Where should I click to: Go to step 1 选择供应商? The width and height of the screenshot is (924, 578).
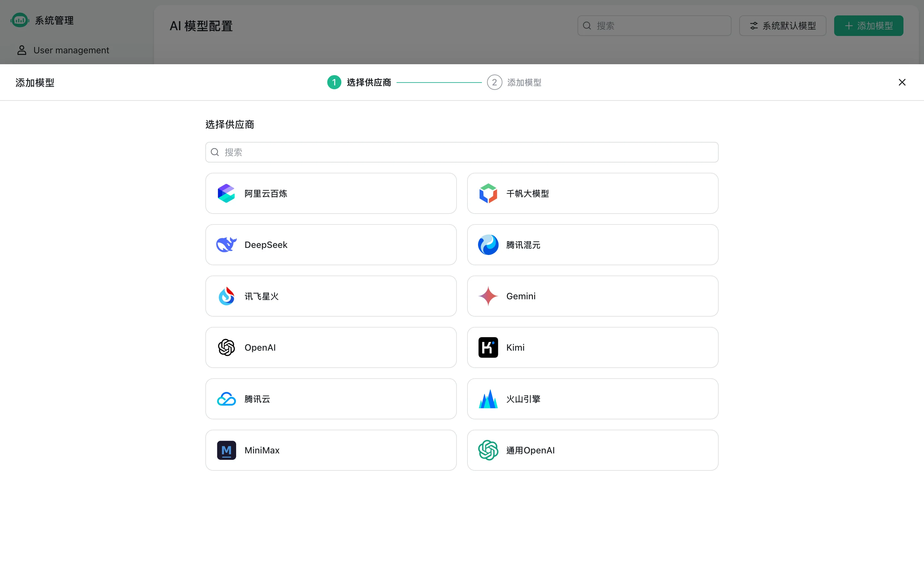pyautogui.click(x=359, y=82)
